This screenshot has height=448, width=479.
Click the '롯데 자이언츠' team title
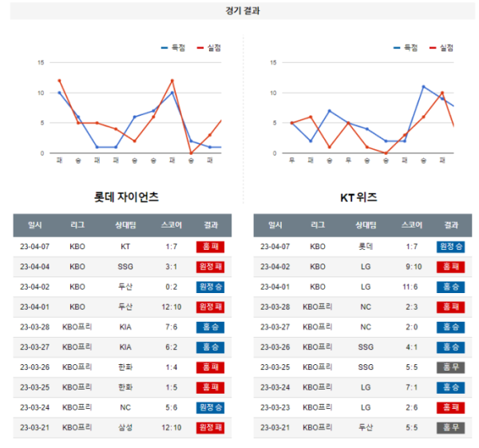126,197
